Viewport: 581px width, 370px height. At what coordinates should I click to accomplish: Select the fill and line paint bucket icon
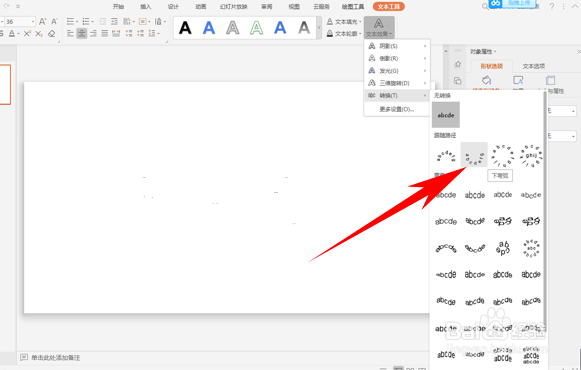[x=487, y=80]
